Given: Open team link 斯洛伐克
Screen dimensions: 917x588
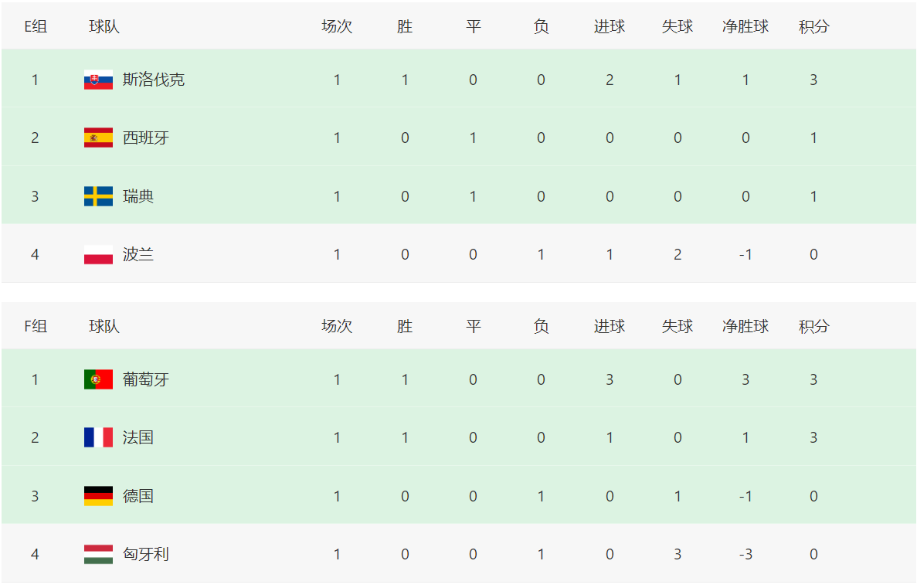Looking at the screenshot, I should coord(154,80).
